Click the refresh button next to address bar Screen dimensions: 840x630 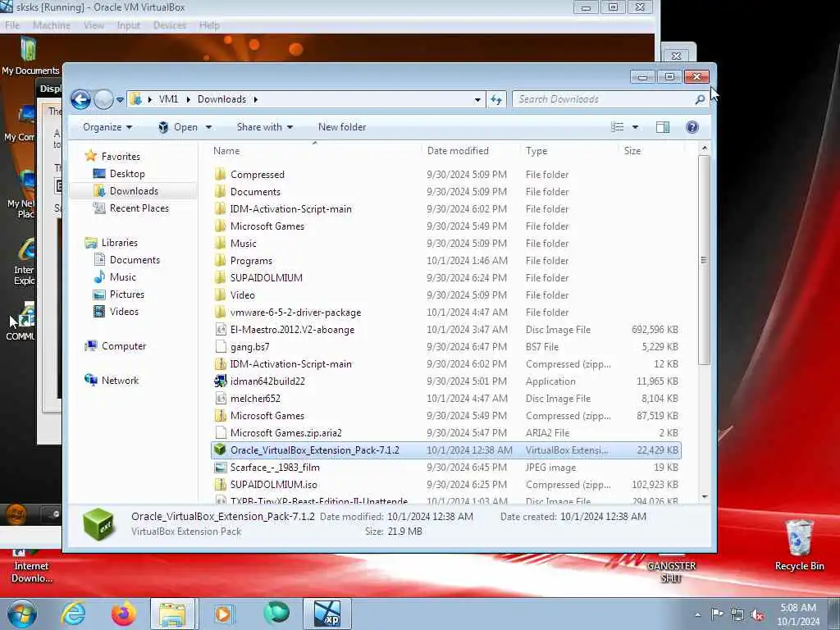tap(496, 99)
